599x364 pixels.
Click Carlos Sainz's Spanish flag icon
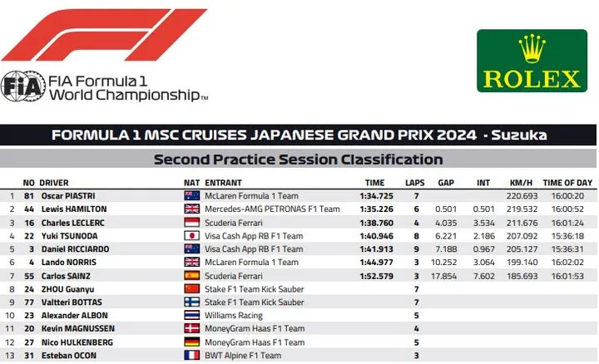[192, 275]
